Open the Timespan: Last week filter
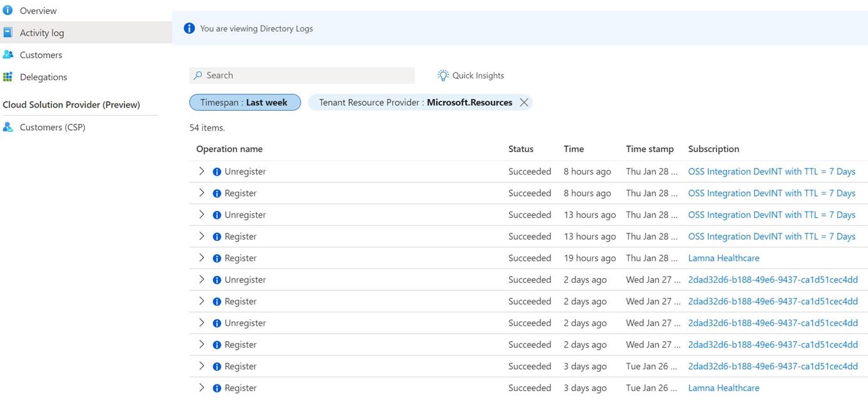Image resolution: width=868 pixels, height=403 pixels. [x=244, y=103]
